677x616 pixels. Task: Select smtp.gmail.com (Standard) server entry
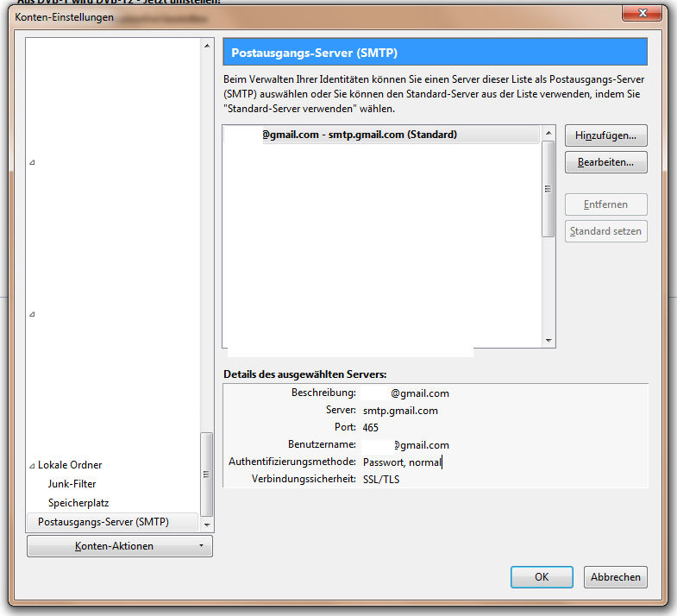click(x=381, y=135)
